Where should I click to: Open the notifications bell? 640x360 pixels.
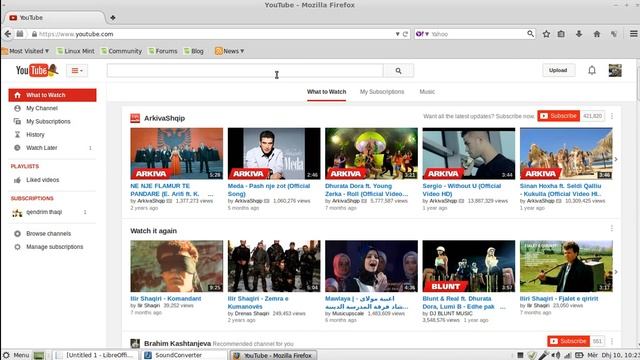pyautogui.click(x=592, y=71)
